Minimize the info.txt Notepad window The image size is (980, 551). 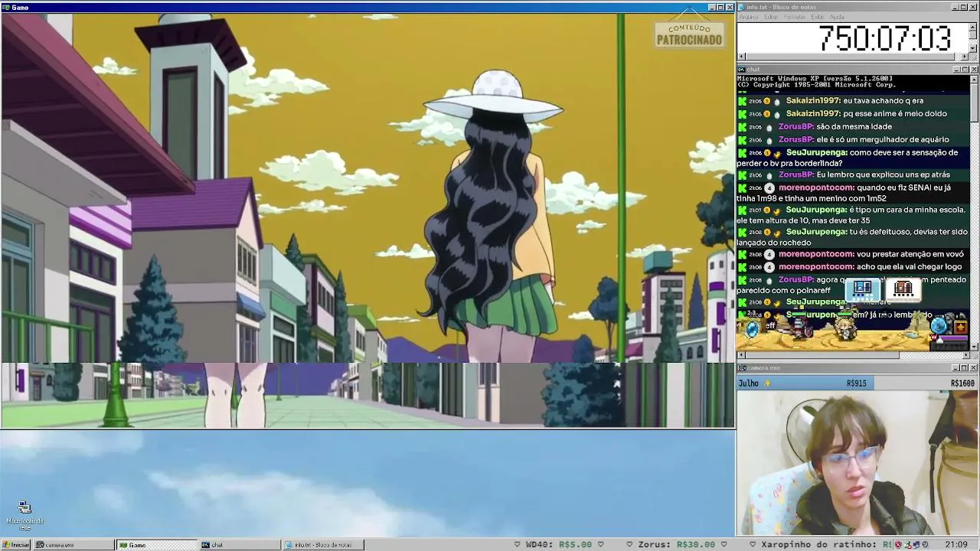coord(955,7)
